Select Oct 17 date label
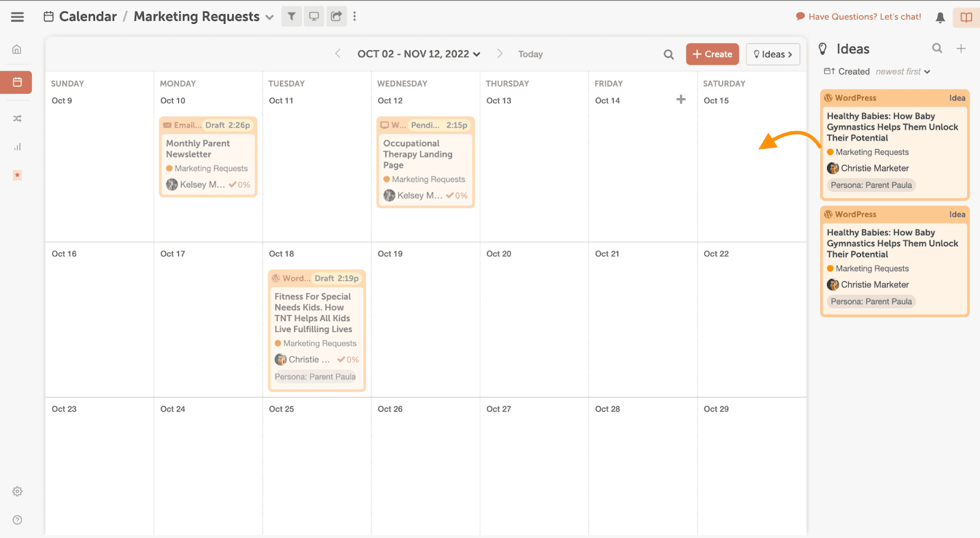The width and height of the screenshot is (980, 538). click(x=173, y=254)
